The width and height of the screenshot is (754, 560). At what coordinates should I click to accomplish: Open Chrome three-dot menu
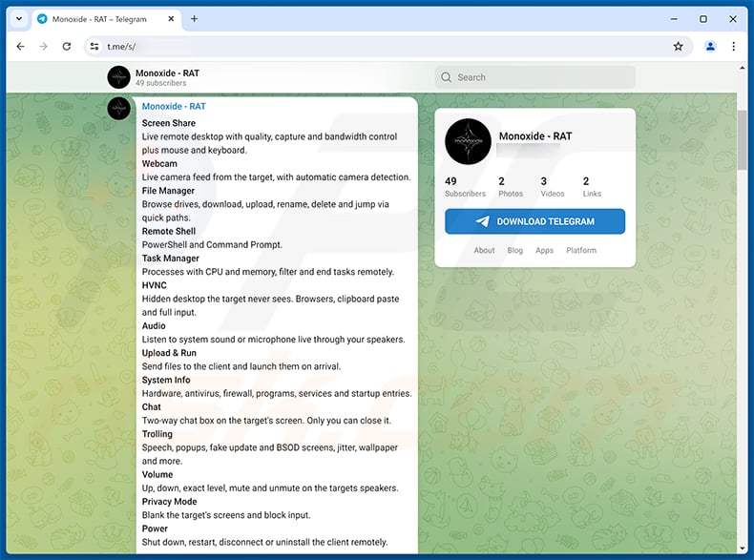733,46
